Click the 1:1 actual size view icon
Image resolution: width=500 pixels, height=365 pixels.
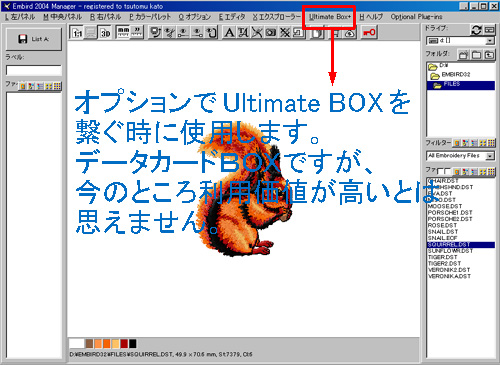point(77,33)
